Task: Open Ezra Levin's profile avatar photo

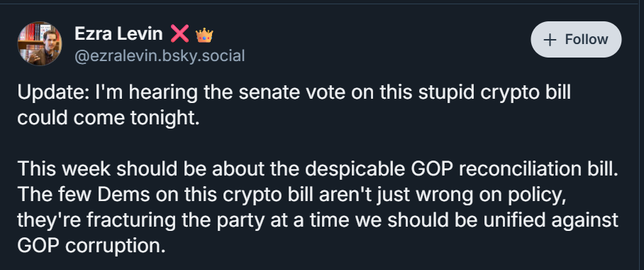Action: [40, 43]
